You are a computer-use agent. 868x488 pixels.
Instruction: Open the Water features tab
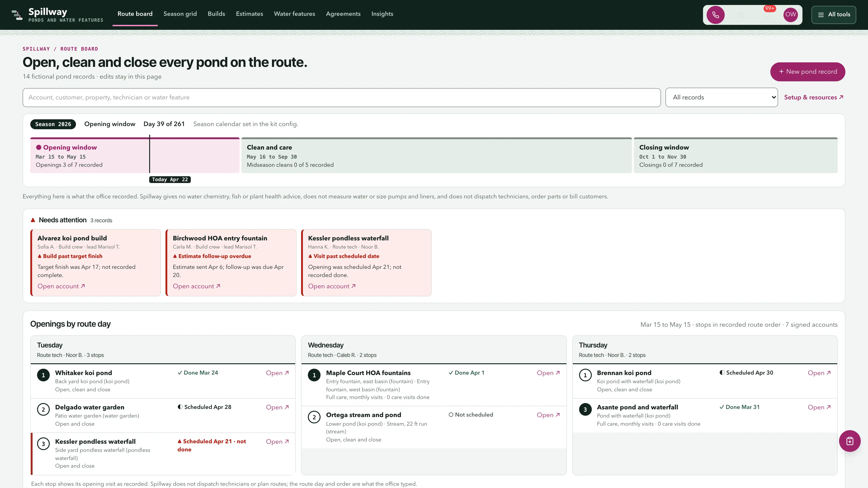[295, 14]
